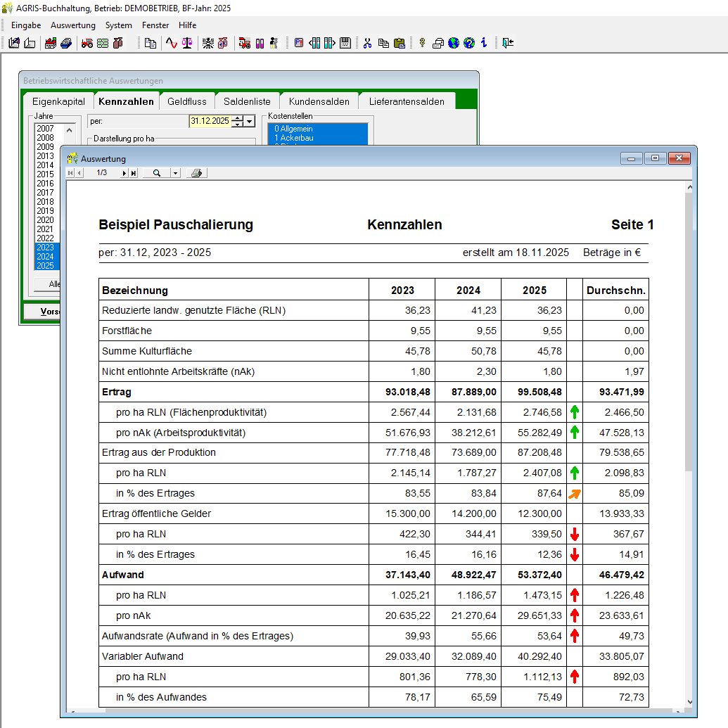
Task: Print the report with printer icon
Action: 198,173
